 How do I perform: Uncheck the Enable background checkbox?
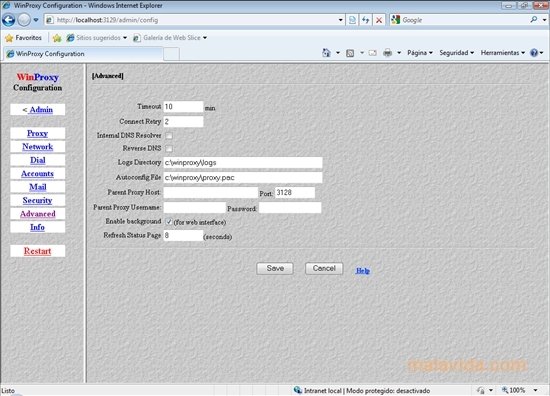click(169, 222)
